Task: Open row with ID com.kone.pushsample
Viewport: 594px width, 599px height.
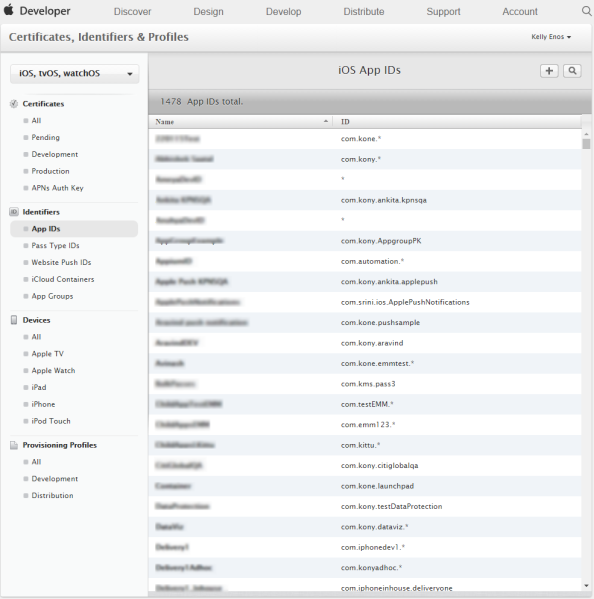Action: (x=365, y=323)
